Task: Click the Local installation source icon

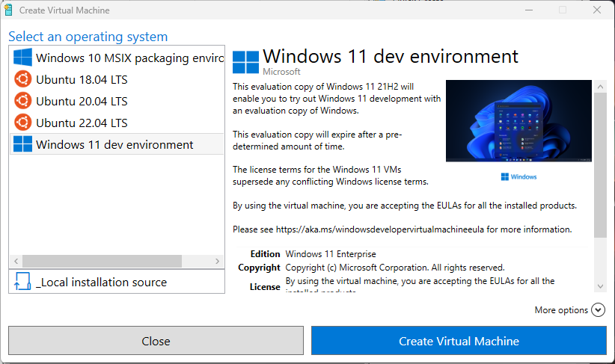Action: [22, 282]
